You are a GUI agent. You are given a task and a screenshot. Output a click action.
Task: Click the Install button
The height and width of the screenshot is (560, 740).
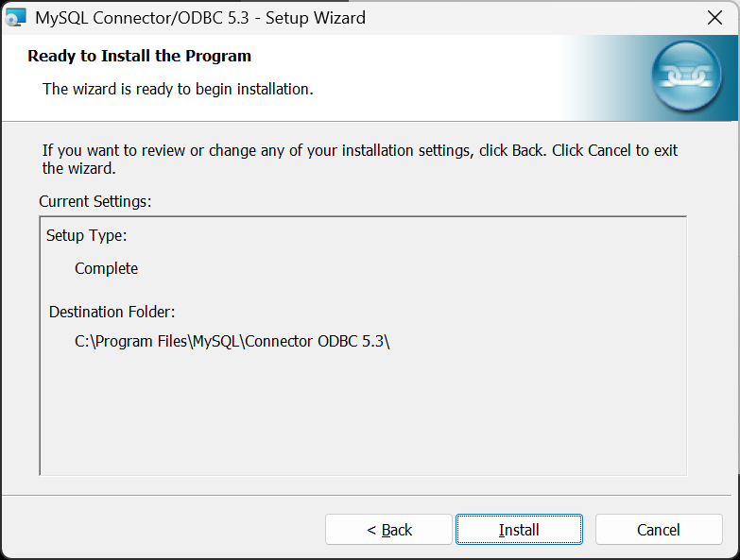(519, 530)
